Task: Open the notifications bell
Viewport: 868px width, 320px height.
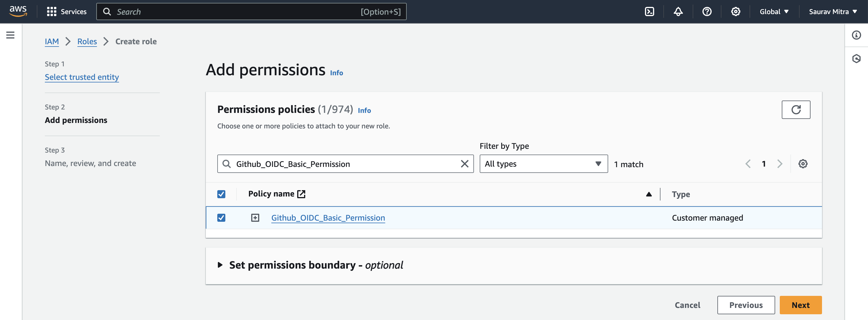Action: 678,12
